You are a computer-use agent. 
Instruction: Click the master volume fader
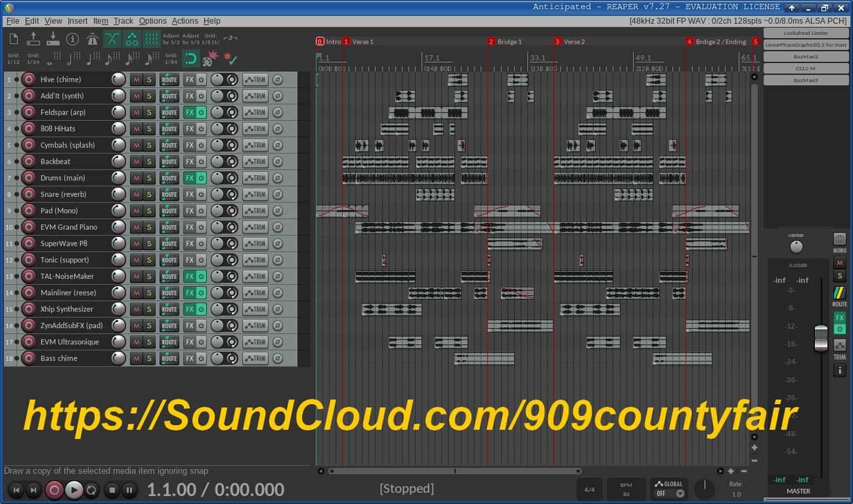821,339
